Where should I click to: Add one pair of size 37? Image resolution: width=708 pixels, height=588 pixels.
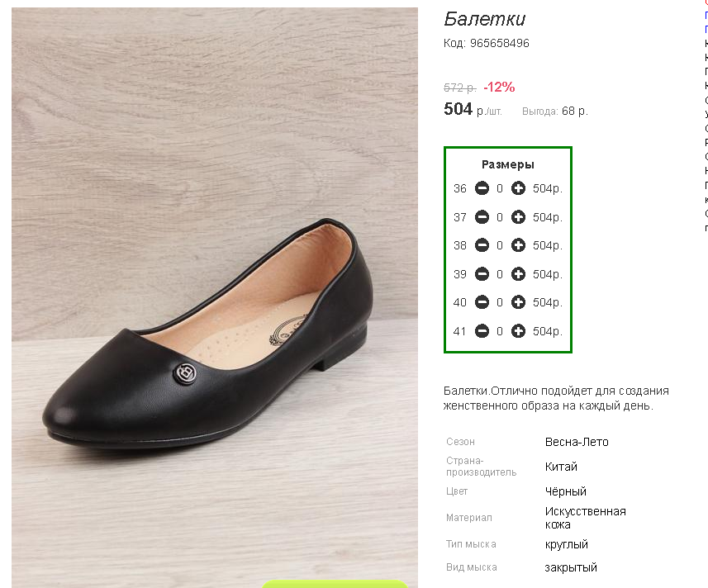click(518, 217)
